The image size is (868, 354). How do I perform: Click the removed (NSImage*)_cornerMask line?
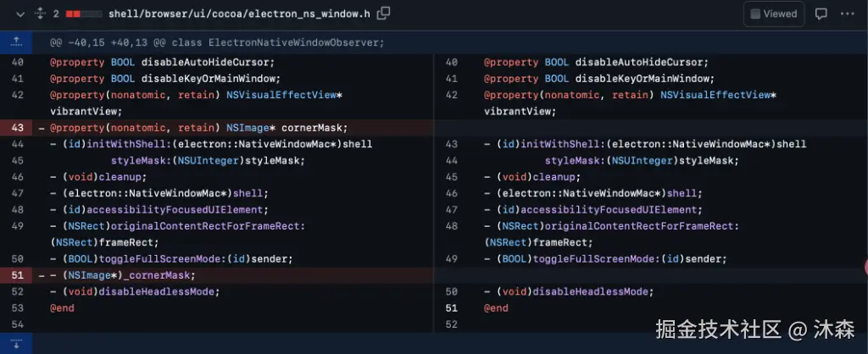(123, 275)
